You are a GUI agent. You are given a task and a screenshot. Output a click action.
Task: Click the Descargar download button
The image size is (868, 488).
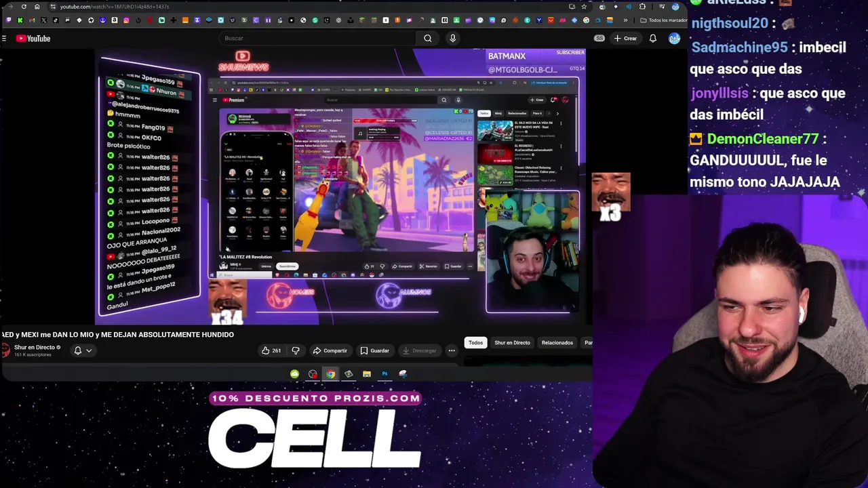[x=419, y=350]
